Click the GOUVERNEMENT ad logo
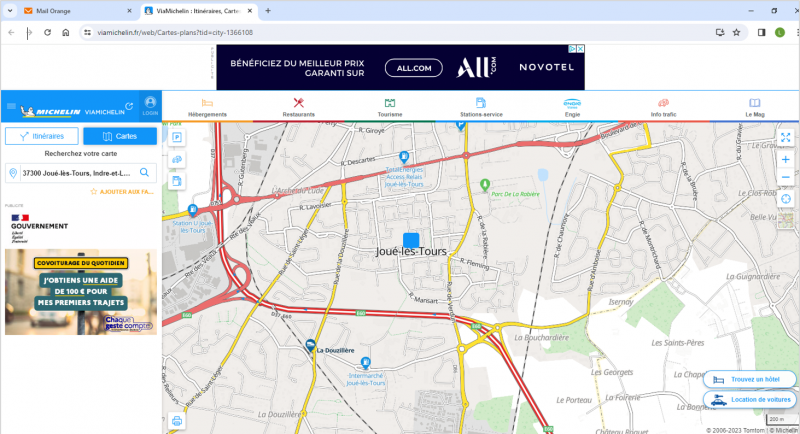The height and width of the screenshot is (434, 800). click(x=39, y=228)
